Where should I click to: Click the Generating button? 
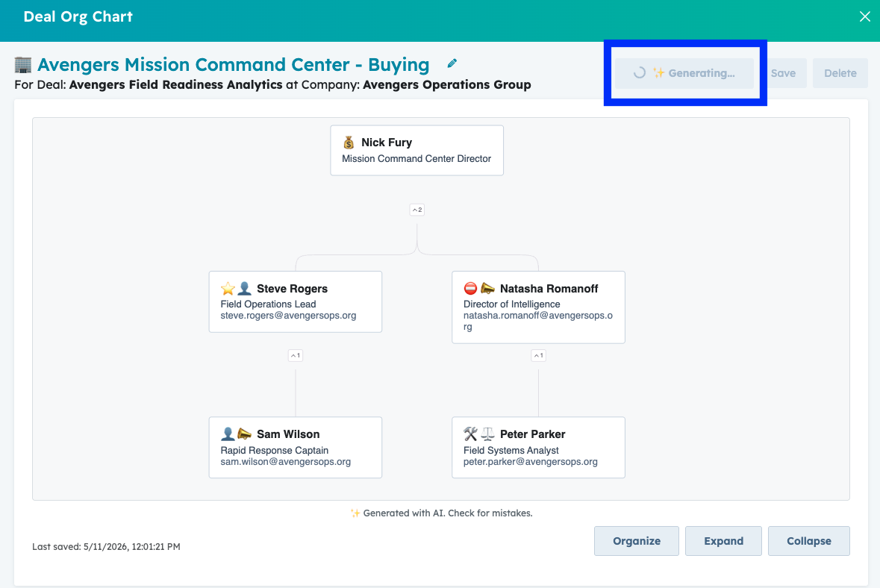click(684, 73)
